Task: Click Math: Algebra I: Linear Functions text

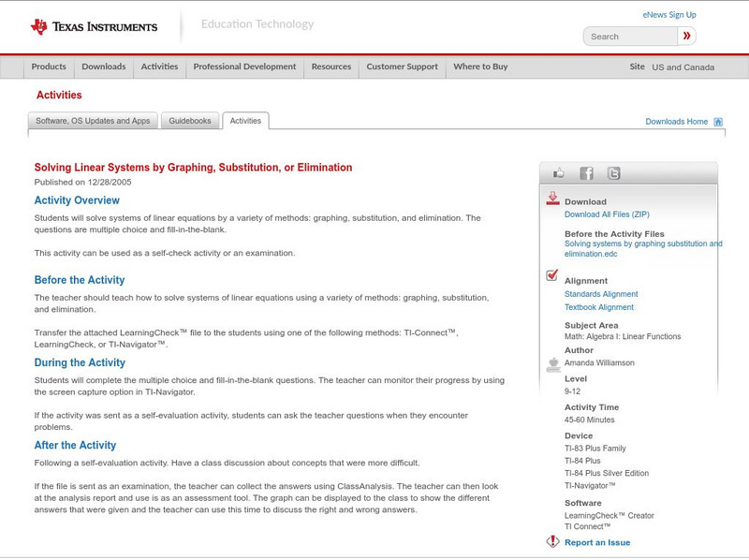Action: pyautogui.click(x=623, y=336)
